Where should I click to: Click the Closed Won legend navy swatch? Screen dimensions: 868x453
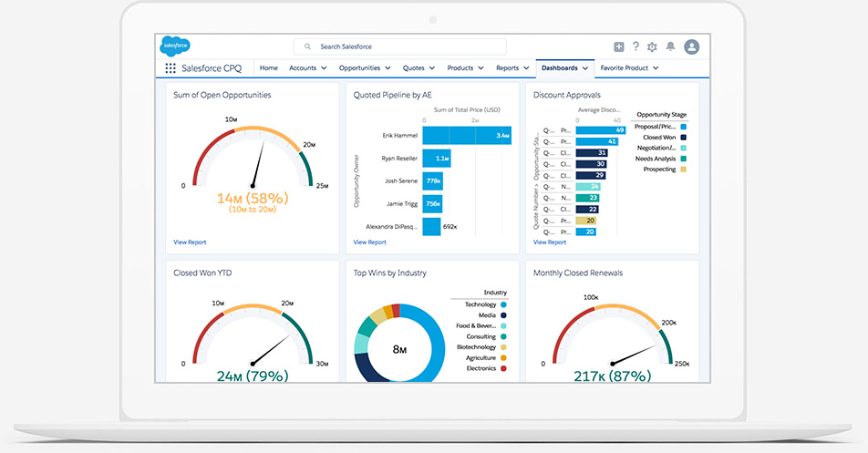pos(683,137)
